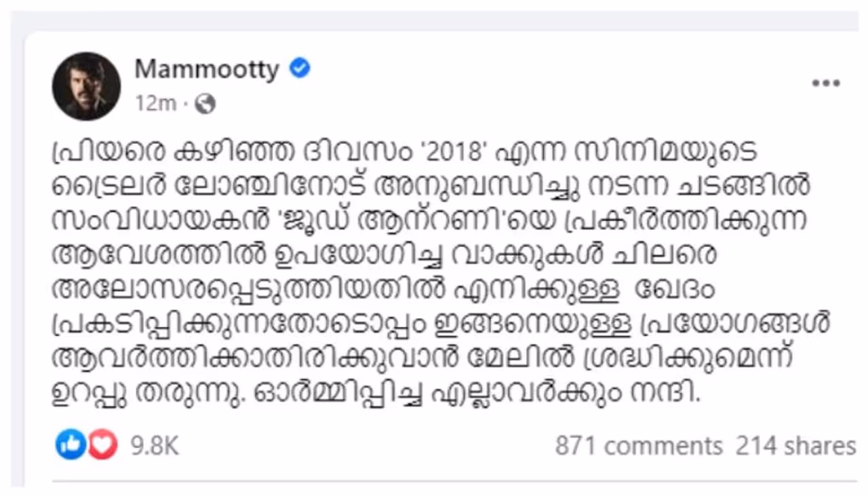Open the three-dot post options menu

pos(826,83)
